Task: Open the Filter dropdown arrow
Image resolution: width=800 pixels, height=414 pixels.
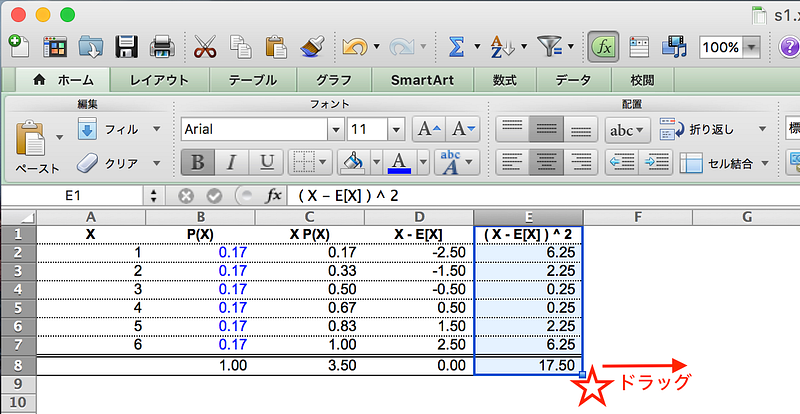Action: [570, 47]
